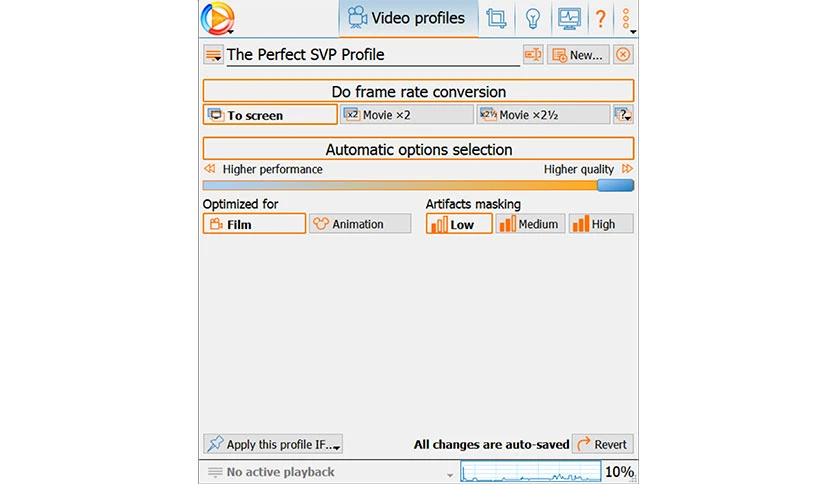This screenshot has width=836, height=484.
Task: Open Apply this profile IF... menu
Action: [x=273, y=443]
